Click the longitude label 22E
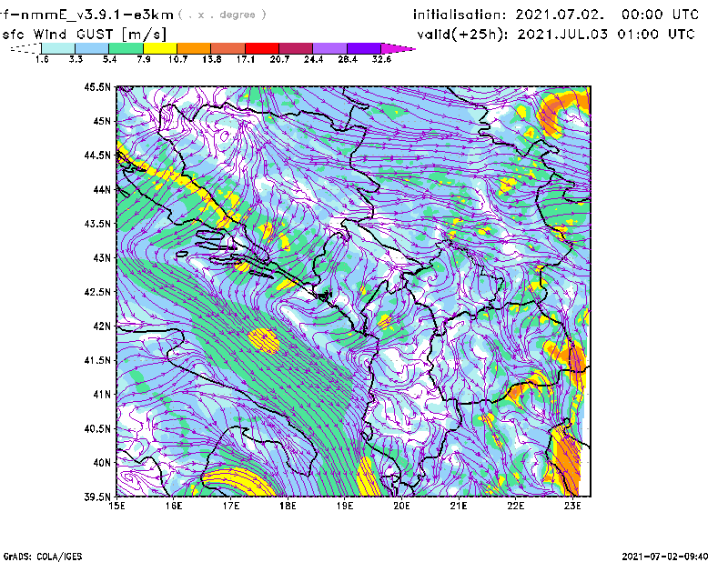Image resolution: width=728 pixels, height=562 pixels. [515, 506]
